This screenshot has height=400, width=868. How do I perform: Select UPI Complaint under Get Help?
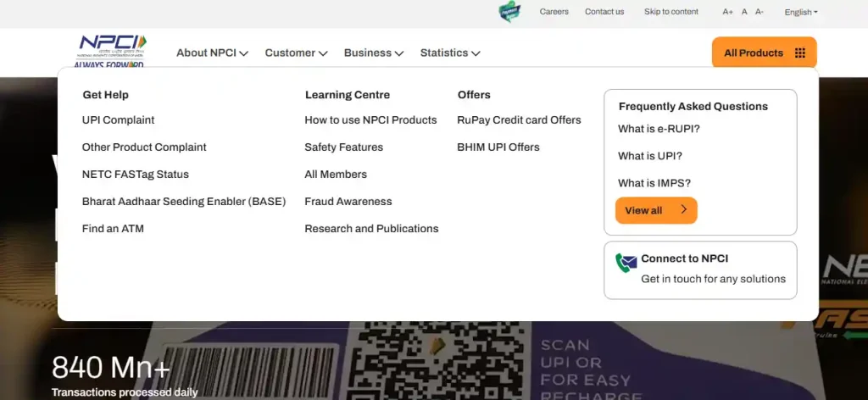pos(118,120)
